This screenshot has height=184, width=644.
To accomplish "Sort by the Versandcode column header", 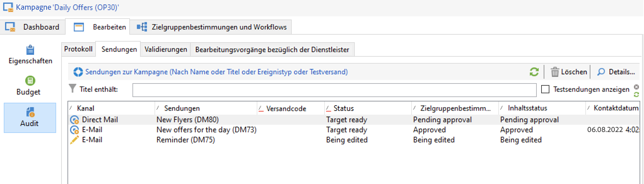I will coord(286,109).
